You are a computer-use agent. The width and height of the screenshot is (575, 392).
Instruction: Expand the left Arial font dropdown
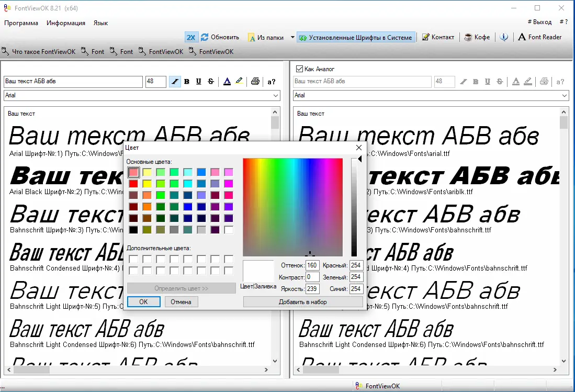click(x=275, y=95)
